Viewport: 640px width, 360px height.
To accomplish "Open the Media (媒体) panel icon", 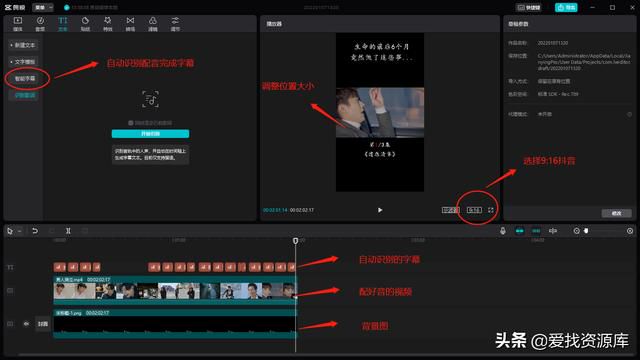I will pyautogui.click(x=18, y=24).
